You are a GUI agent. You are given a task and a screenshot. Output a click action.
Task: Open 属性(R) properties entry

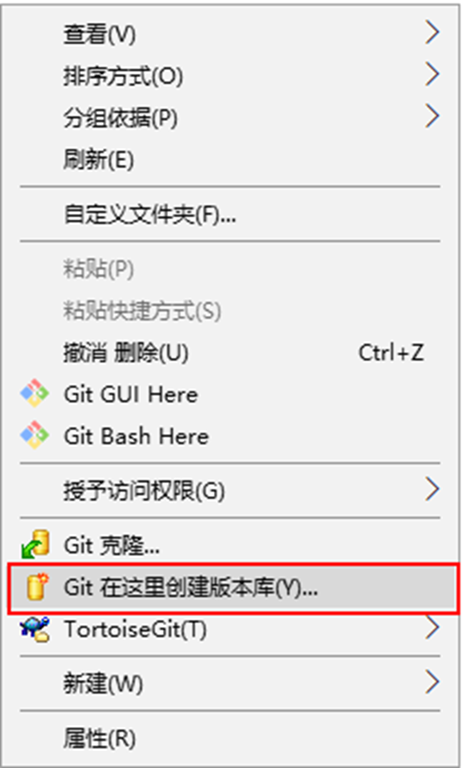230,738
